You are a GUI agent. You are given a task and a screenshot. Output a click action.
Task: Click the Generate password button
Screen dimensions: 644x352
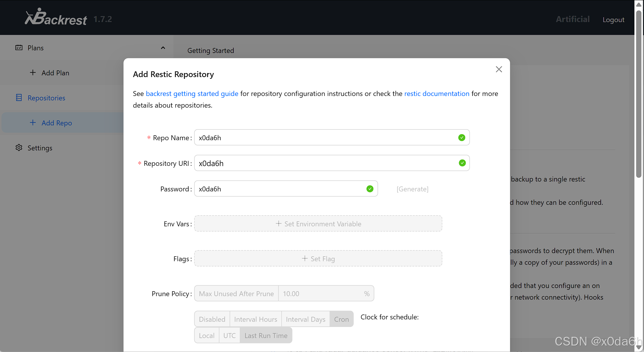(x=412, y=189)
